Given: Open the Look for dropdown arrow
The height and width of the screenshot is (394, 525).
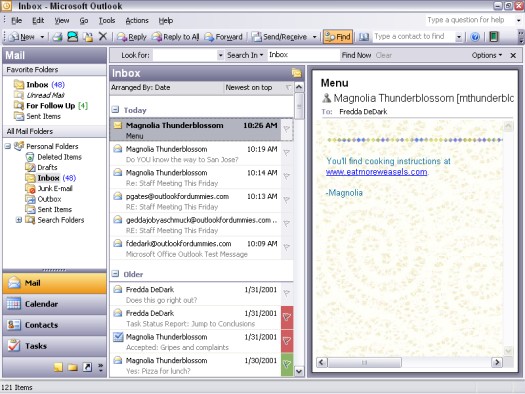Looking at the screenshot, I should tap(220, 55).
